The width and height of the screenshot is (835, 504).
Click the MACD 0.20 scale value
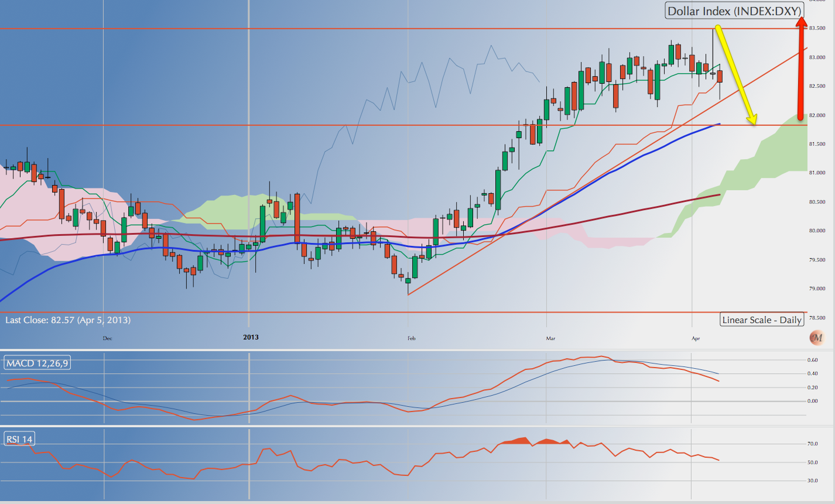[x=813, y=388]
